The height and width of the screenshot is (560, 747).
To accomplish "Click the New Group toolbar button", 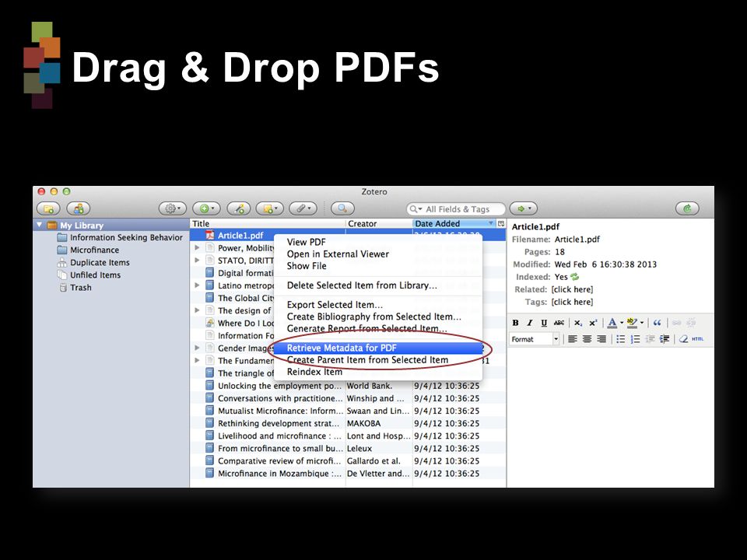I will click(x=79, y=208).
